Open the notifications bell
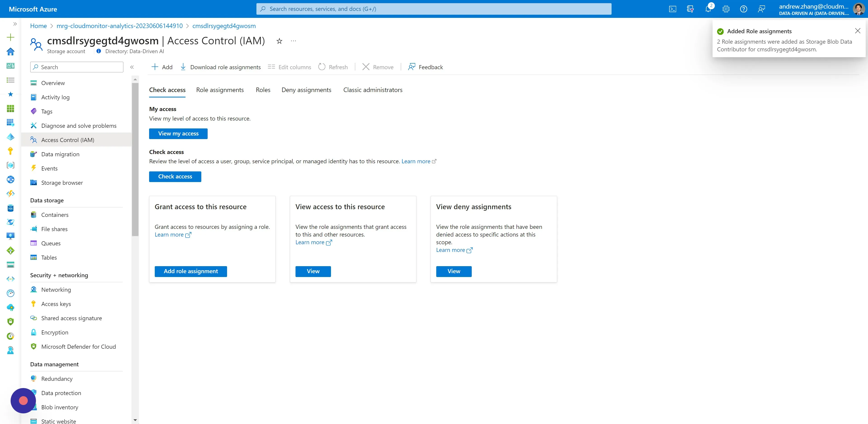This screenshot has width=868, height=424. pyautogui.click(x=708, y=9)
